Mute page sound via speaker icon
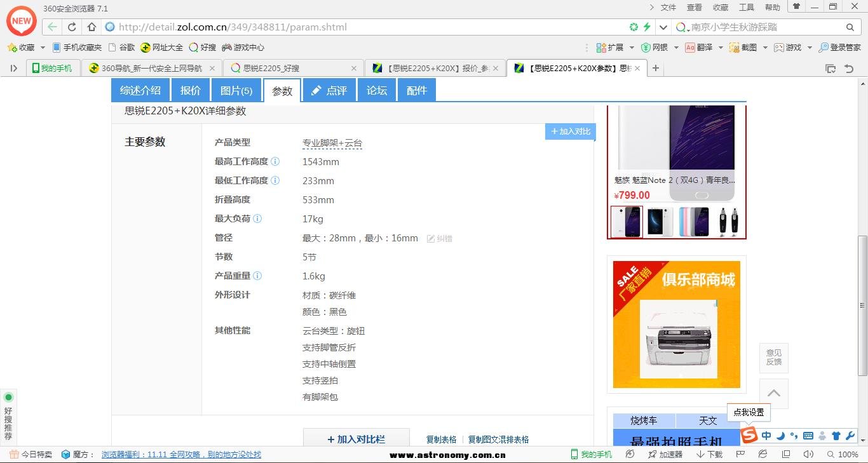868x463 pixels. point(808,454)
